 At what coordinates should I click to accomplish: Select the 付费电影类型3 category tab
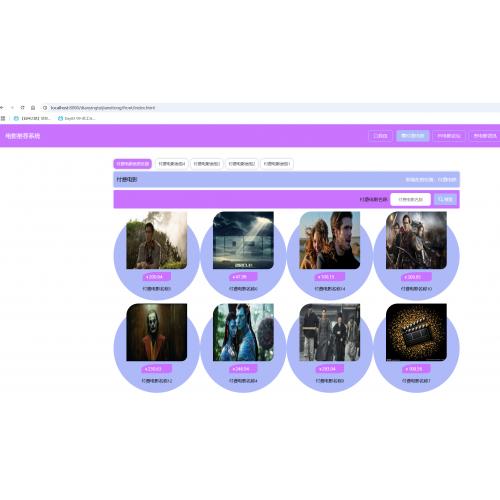pos(207,164)
